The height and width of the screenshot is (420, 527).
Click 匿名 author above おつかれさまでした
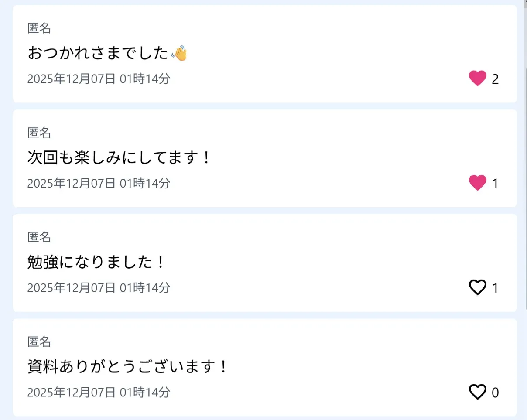pyautogui.click(x=39, y=28)
